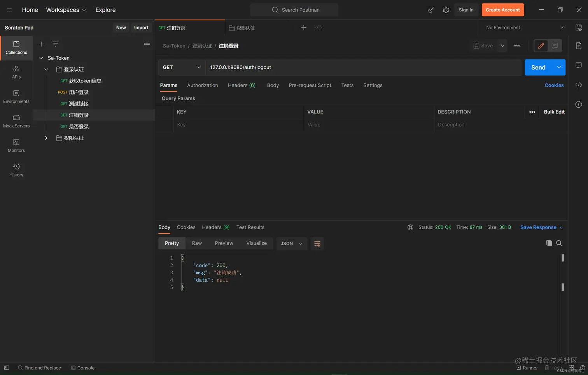The image size is (588, 375).
Task: Toggle sidebar icon in status bar
Action: coord(7,368)
